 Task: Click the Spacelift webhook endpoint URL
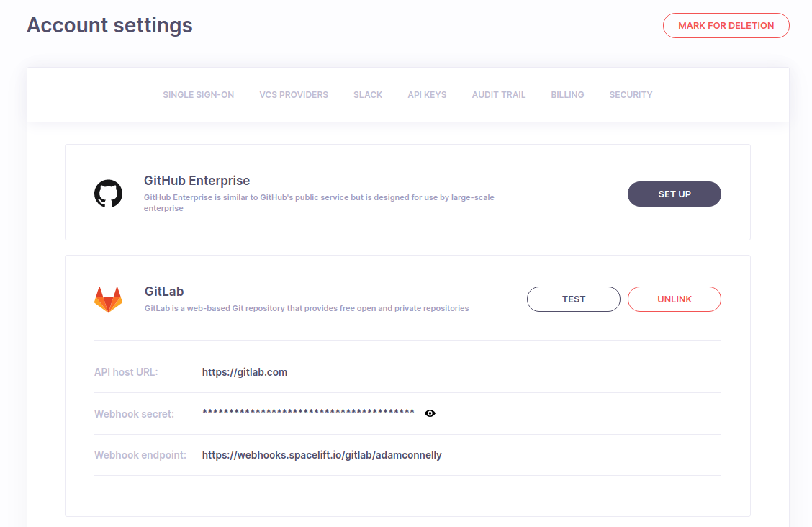pos(322,455)
